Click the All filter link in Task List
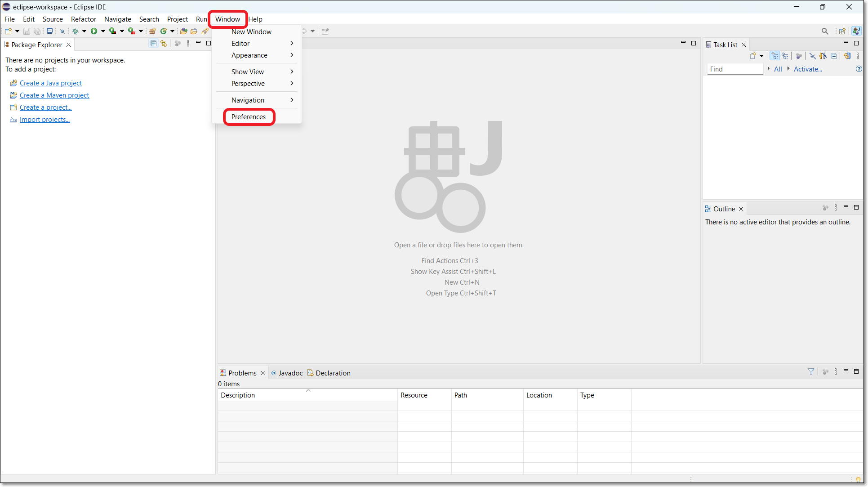The width and height of the screenshot is (868, 487). coord(778,69)
